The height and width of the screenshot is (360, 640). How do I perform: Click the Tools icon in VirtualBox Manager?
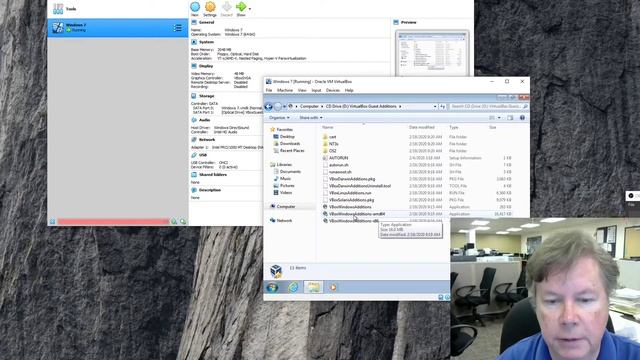pyautogui.click(x=58, y=9)
